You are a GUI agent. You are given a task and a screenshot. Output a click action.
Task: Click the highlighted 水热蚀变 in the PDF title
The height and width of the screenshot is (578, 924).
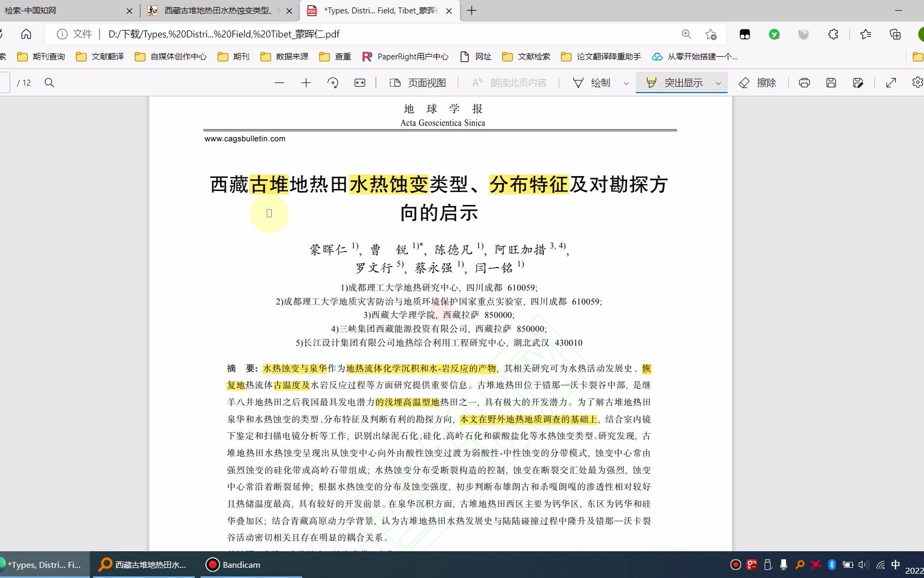point(389,184)
